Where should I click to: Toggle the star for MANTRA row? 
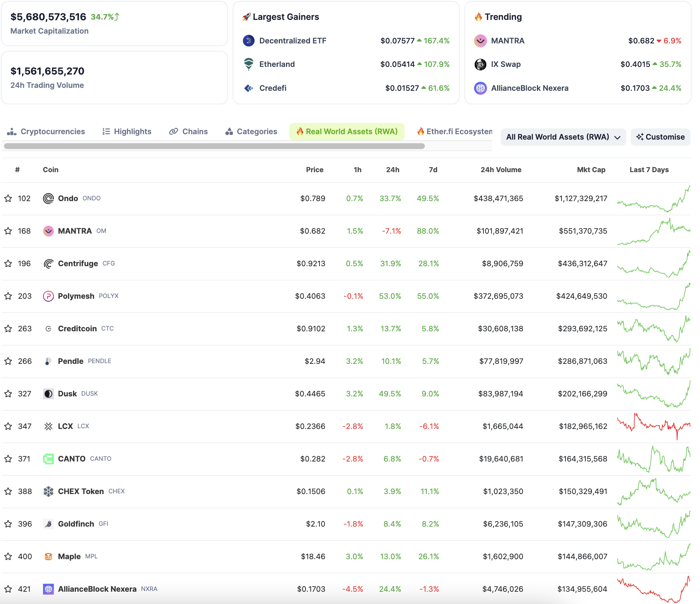click(x=8, y=231)
